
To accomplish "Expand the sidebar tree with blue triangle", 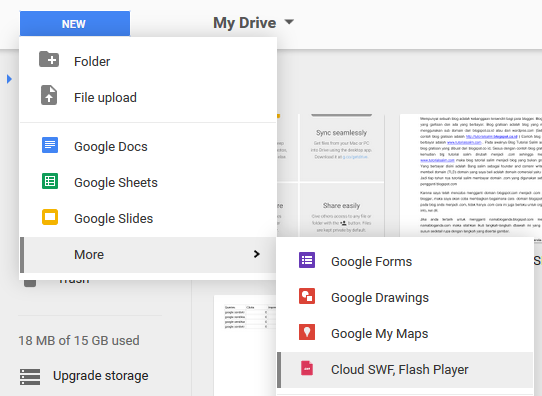I will pos(9,79).
